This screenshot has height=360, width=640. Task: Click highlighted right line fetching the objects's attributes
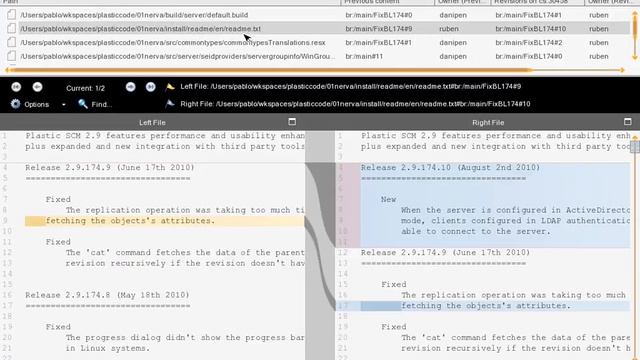[486, 306]
